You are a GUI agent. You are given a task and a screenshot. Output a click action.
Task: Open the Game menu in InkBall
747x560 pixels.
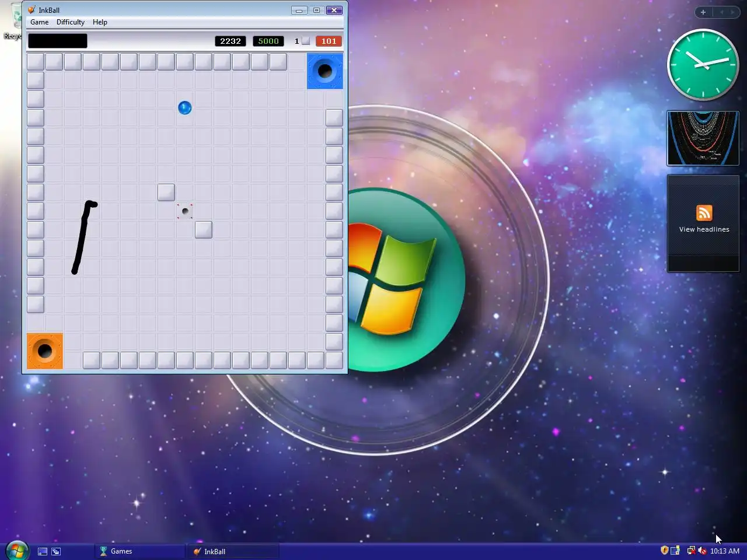pos(40,22)
